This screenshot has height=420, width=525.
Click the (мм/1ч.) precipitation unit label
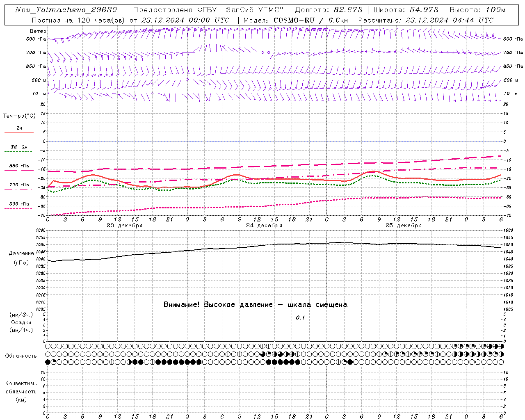(x=21, y=330)
